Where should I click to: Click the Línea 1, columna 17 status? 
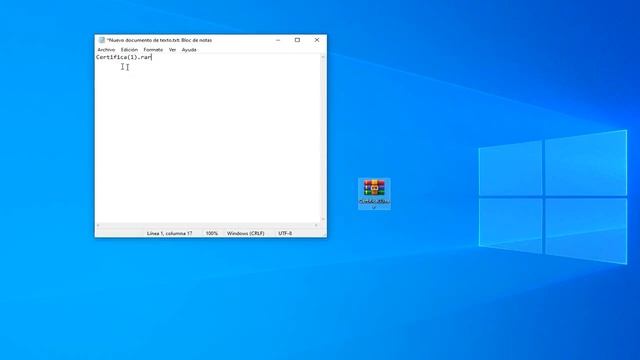[169, 233]
